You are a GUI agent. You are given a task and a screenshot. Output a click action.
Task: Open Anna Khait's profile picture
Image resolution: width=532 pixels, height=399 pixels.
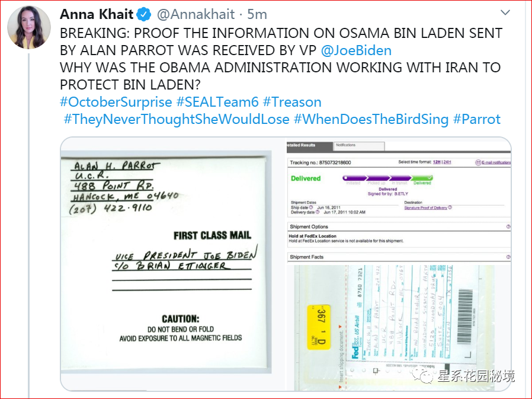point(29,27)
